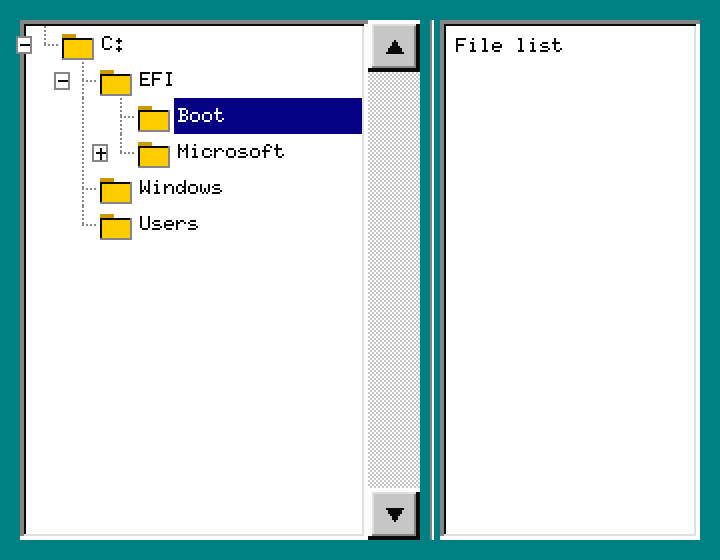720x560 pixels.
Task: Click the Microsoft folder icon
Action: (x=153, y=154)
